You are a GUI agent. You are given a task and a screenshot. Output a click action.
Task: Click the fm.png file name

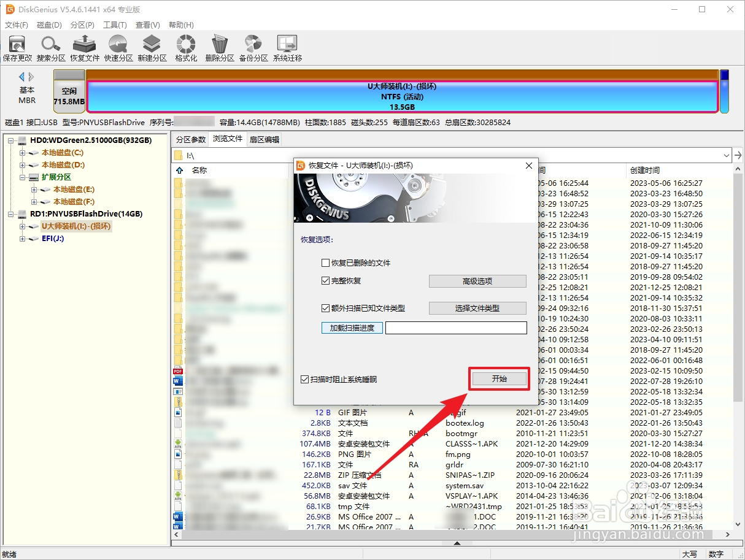coord(458,455)
